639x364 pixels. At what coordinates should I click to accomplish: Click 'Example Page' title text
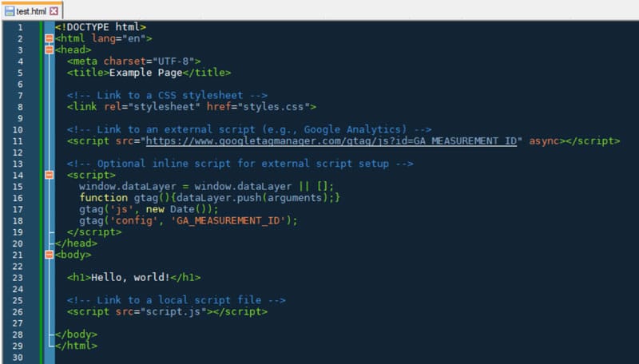coord(145,73)
